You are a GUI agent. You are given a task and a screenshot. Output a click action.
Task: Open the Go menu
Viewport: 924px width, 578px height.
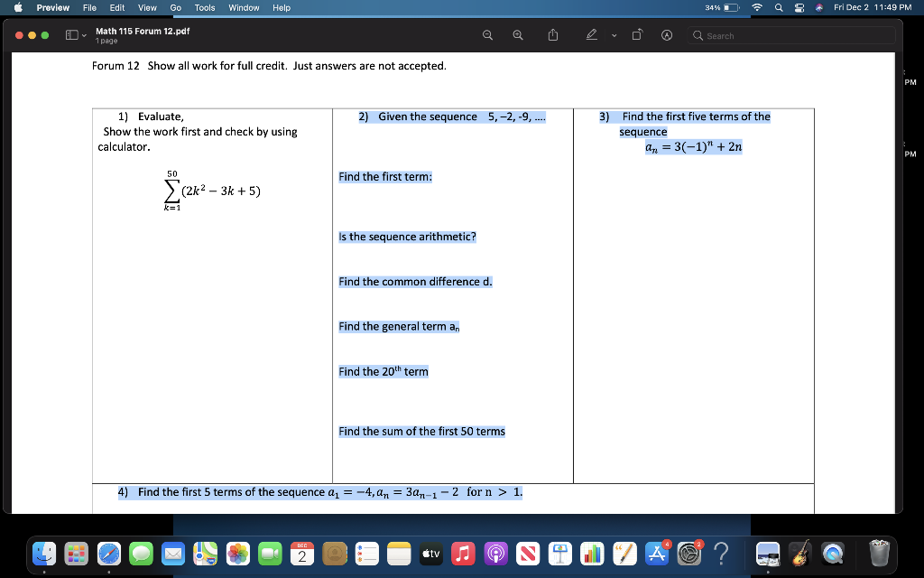176,7
